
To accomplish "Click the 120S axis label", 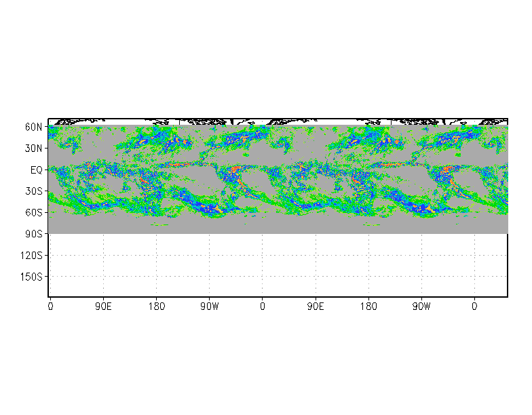I will coord(31,255).
